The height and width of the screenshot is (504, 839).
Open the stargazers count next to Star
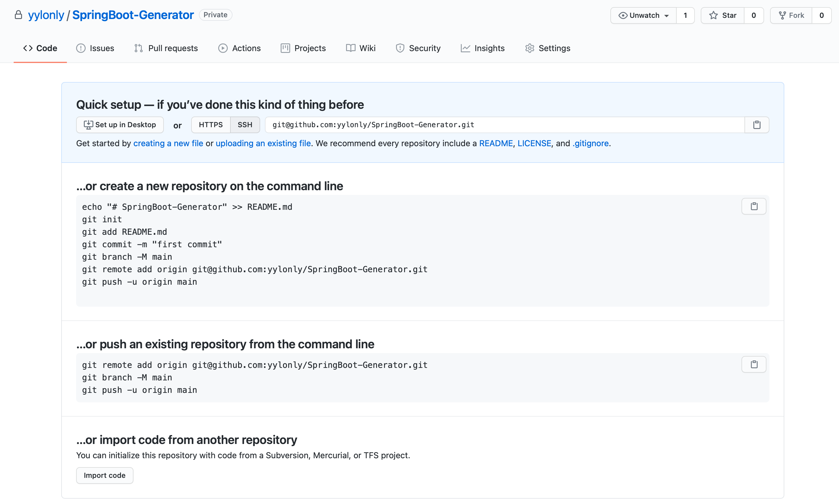click(753, 15)
